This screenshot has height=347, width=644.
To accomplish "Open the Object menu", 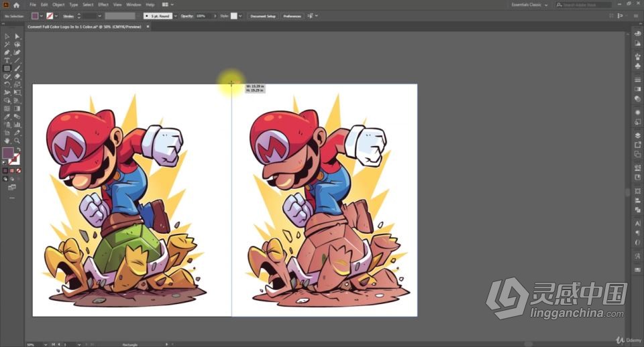I will (58, 5).
